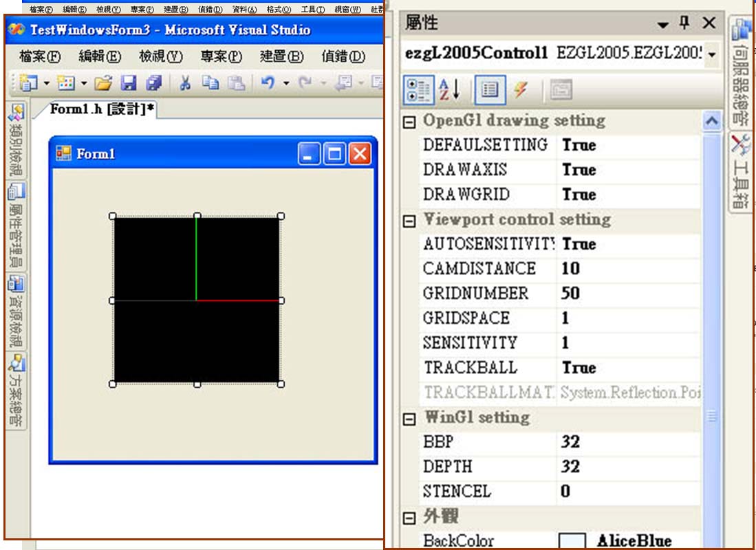Click the Open File folder icon
The image size is (756, 550).
click(102, 83)
